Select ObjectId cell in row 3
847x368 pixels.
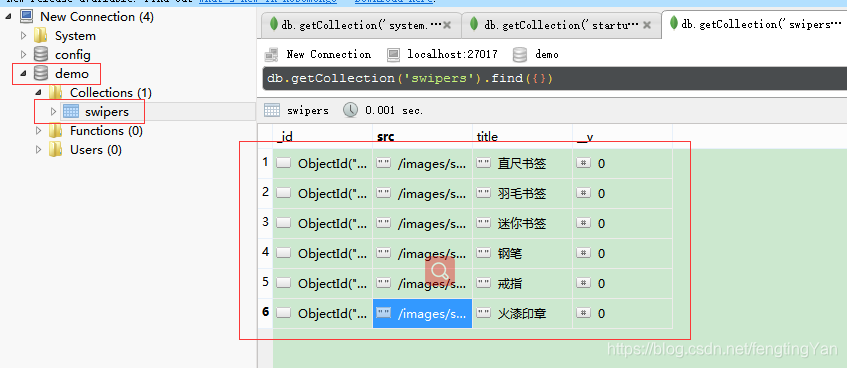tap(322, 224)
